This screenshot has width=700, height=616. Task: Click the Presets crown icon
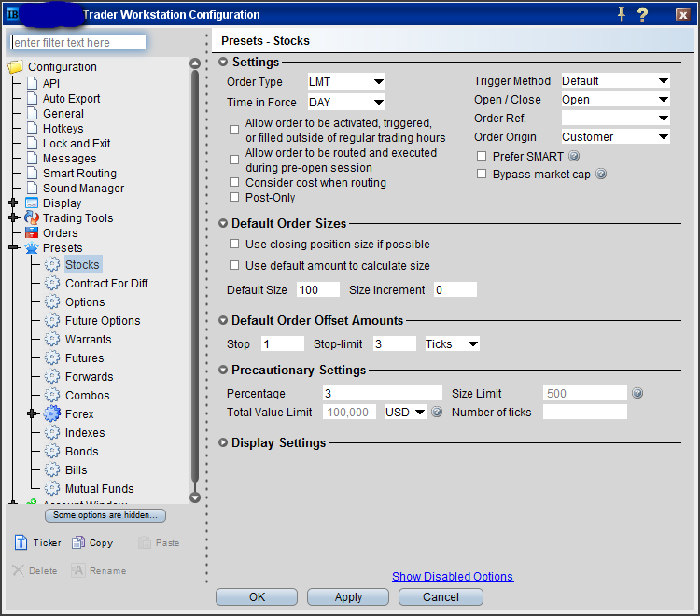click(x=32, y=247)
